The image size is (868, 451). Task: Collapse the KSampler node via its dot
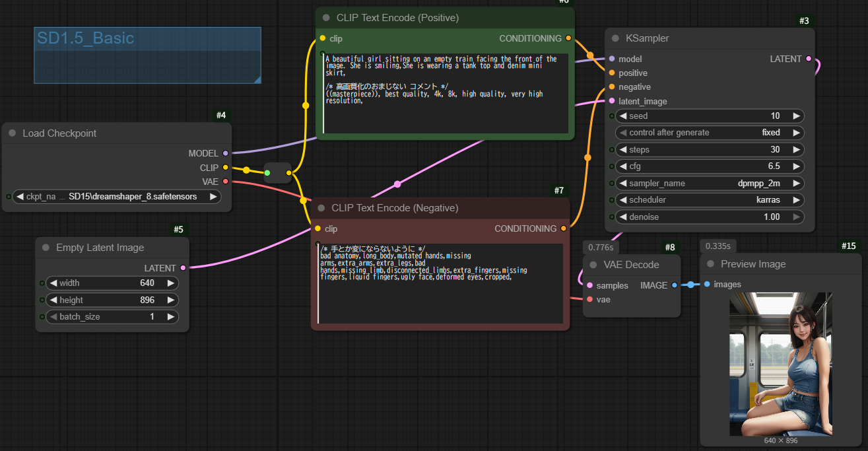click(x=615, y=38)
